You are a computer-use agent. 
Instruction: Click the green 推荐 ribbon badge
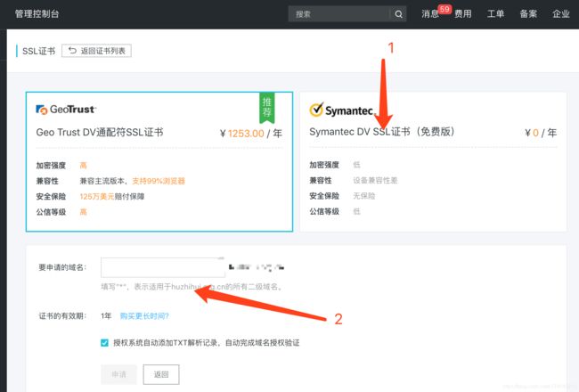coord(266,108)
